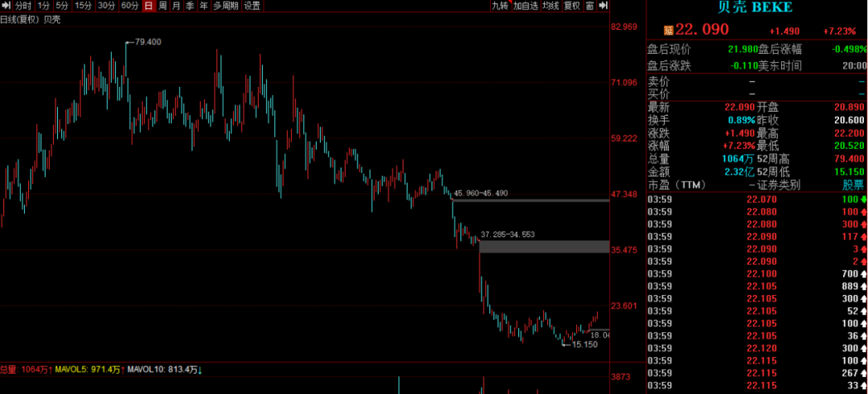This screenshot has height=394, width=868.
Task: Click the MAVOL10: 813.4万 volume indicator label
Action: click(165, 370)
